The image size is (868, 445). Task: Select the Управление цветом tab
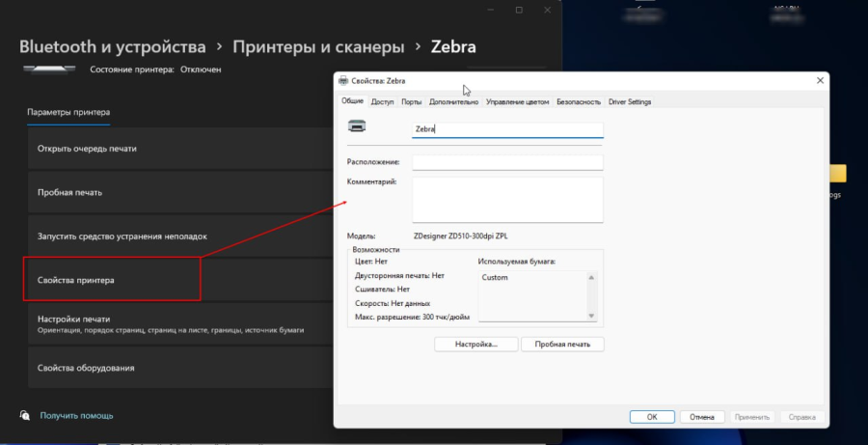tap(517, 102)
